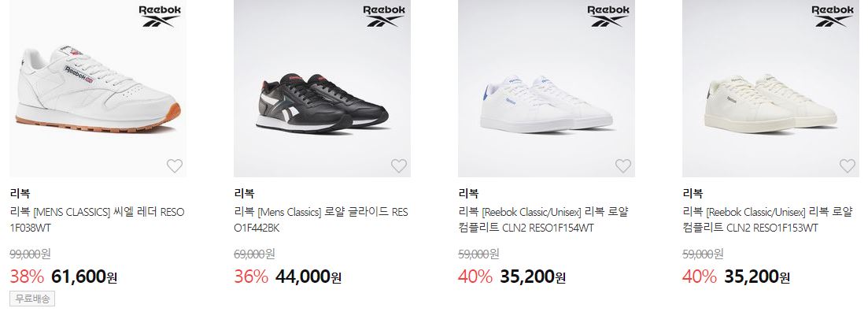Click the 61,600원 sale price
Viewport: 868px width, 323px height.
point(83,276)
